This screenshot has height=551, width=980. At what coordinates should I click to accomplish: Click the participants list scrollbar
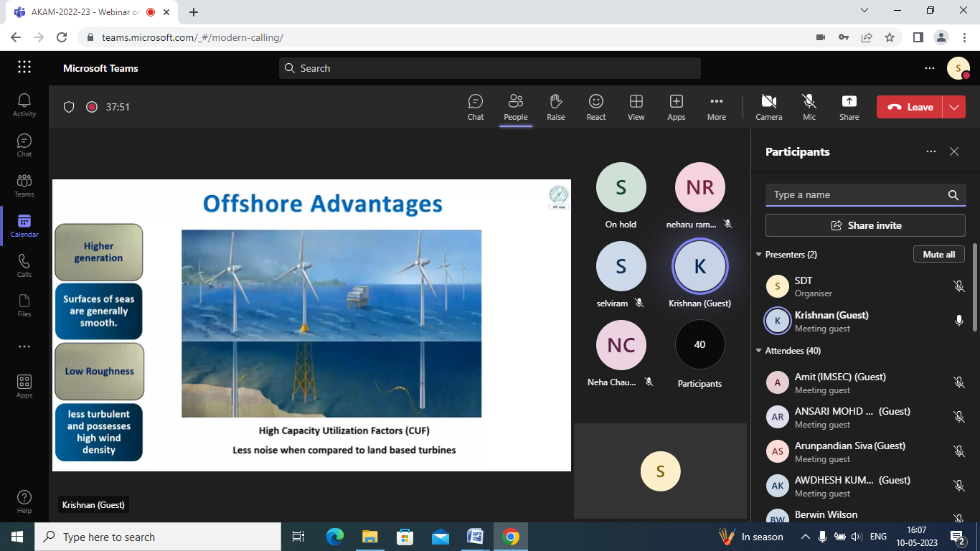[974, 287]
